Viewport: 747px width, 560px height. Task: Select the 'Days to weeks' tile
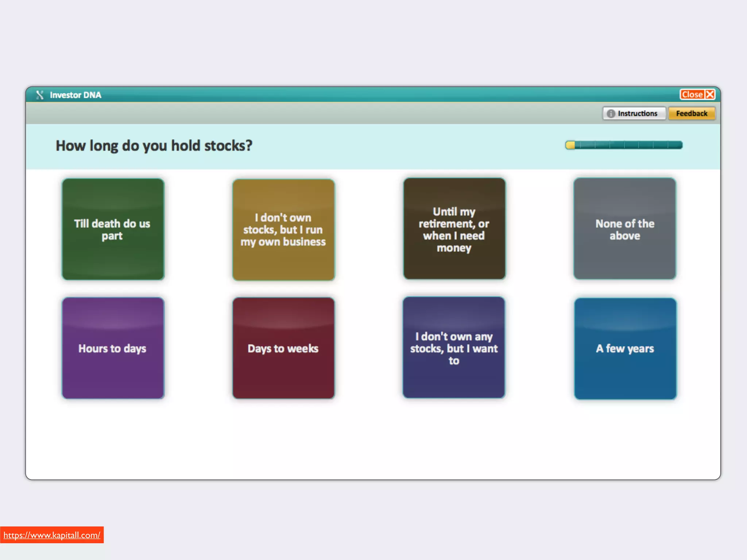coord(283,348)
